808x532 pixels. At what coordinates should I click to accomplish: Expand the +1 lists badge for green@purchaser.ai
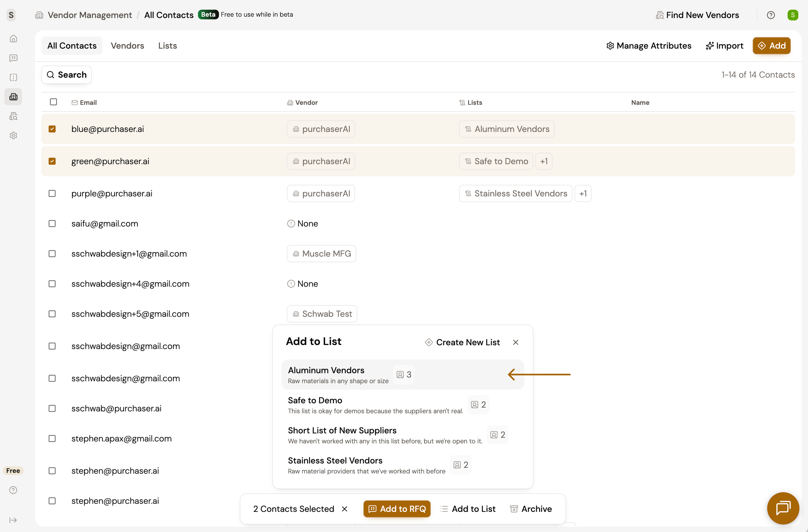point(543,161)
